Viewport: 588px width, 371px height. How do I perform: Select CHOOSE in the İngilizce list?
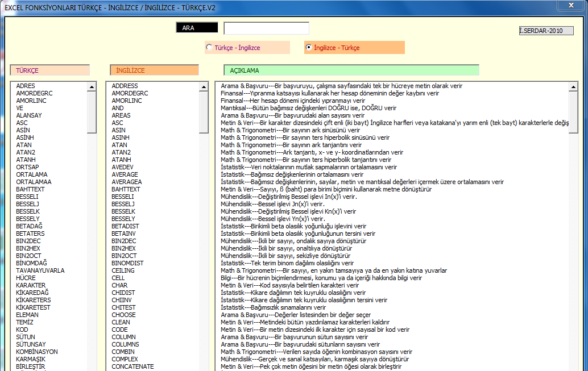(124, 315)
